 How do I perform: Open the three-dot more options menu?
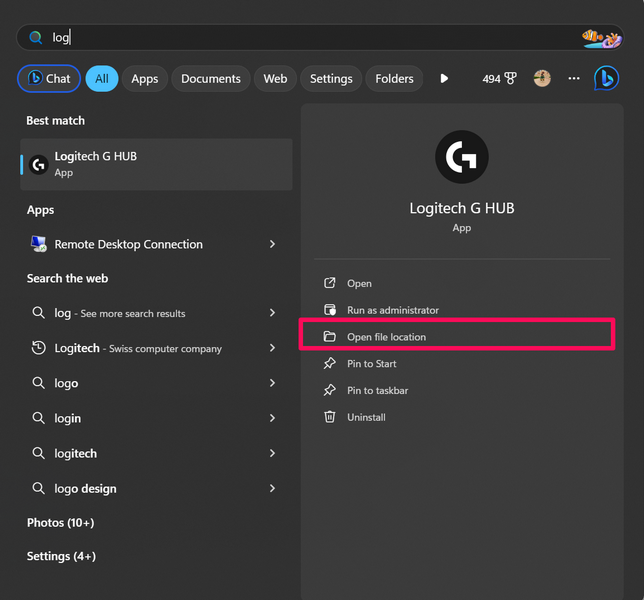click(574, 78)
